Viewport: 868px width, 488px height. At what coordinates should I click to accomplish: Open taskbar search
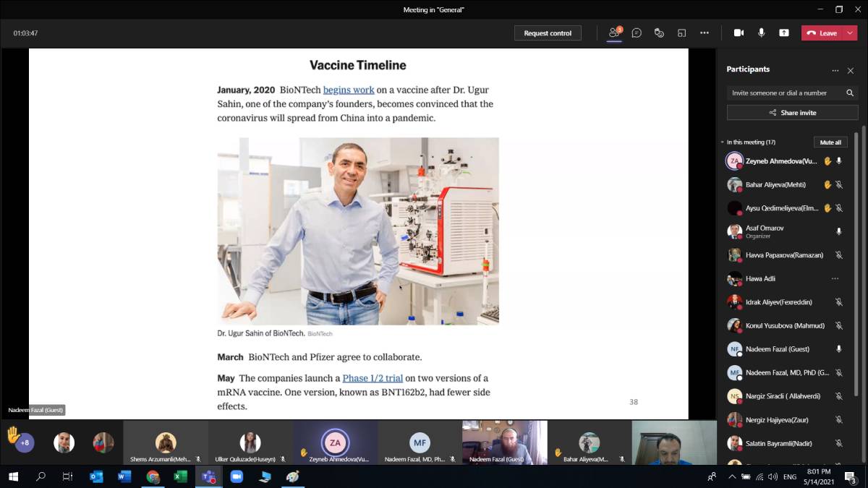(x=41, y=476)
